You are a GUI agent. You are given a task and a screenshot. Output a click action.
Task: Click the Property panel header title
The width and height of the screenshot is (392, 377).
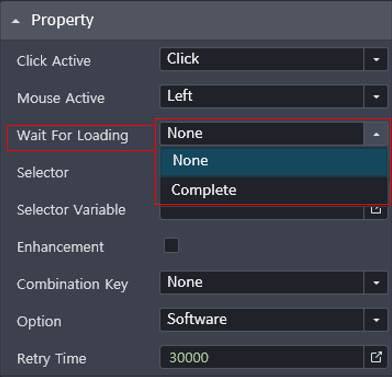point(62,21)
